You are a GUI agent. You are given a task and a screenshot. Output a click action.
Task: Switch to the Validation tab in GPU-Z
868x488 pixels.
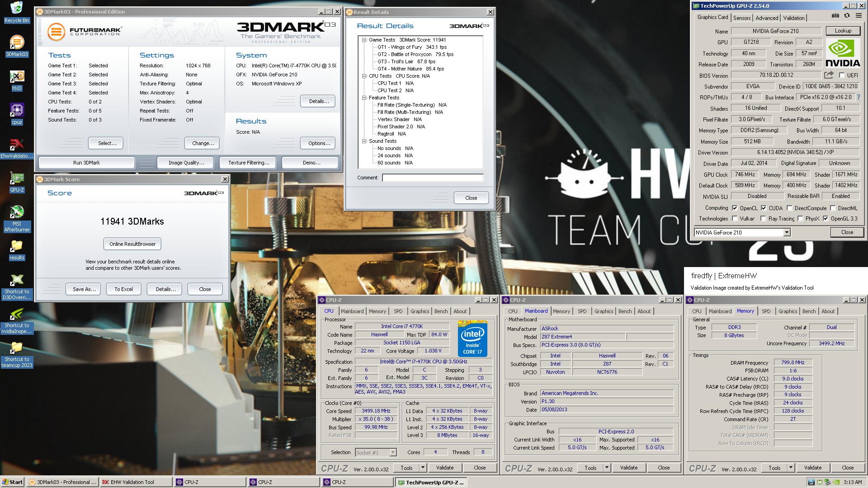coord(794,18)
